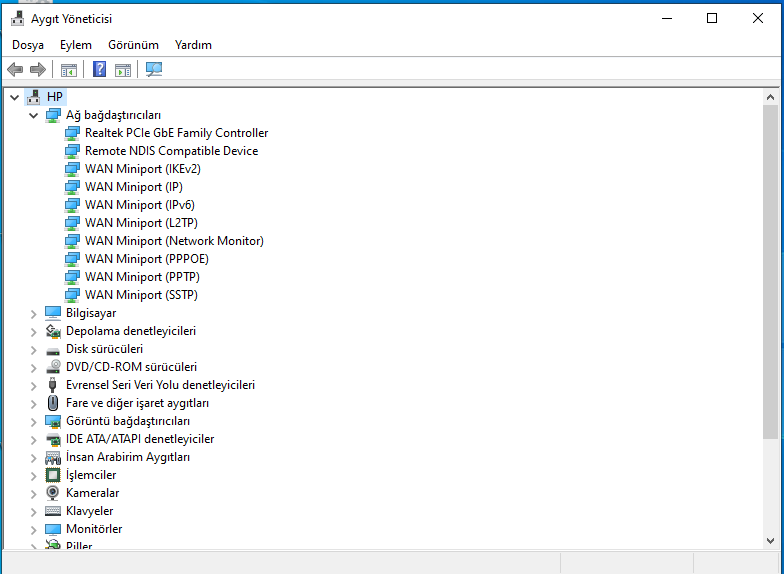Minimize the Aygıt Yöneticisi window
Image resolution: width=784 pixels, height=574 pixels.
(x=666, y=18)
